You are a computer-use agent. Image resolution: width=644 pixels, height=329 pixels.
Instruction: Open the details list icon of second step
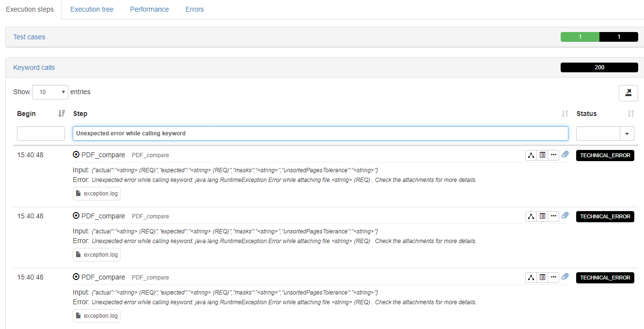pyautogui.click(x=542, y=216)
